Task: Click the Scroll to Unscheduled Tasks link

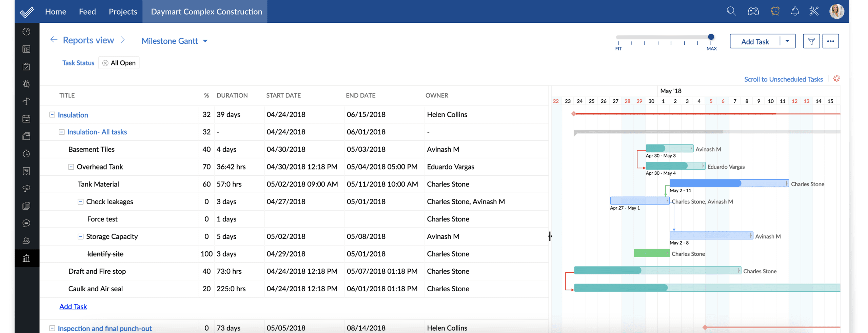Action: point(783,79)
